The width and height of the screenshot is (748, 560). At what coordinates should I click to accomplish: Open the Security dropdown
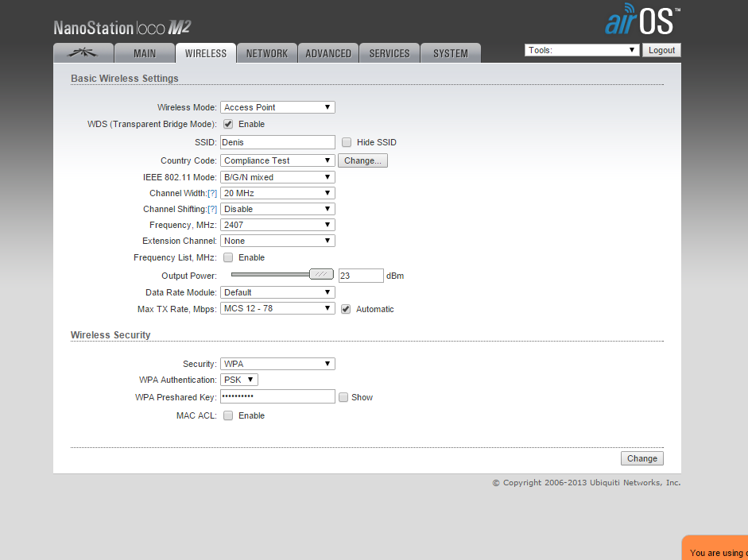(277, 364)
